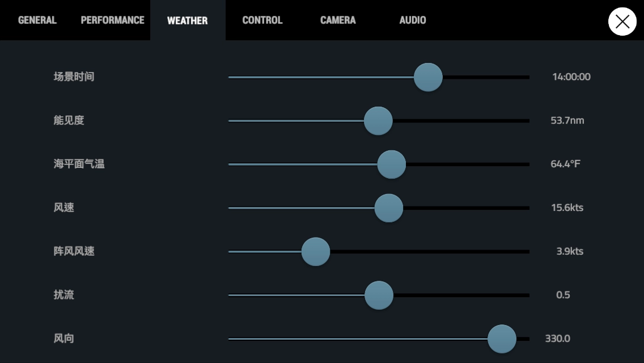Screen dimensions: 644x363
Task: Close the settings panel with the X button
Action: (x=622, y=22)
